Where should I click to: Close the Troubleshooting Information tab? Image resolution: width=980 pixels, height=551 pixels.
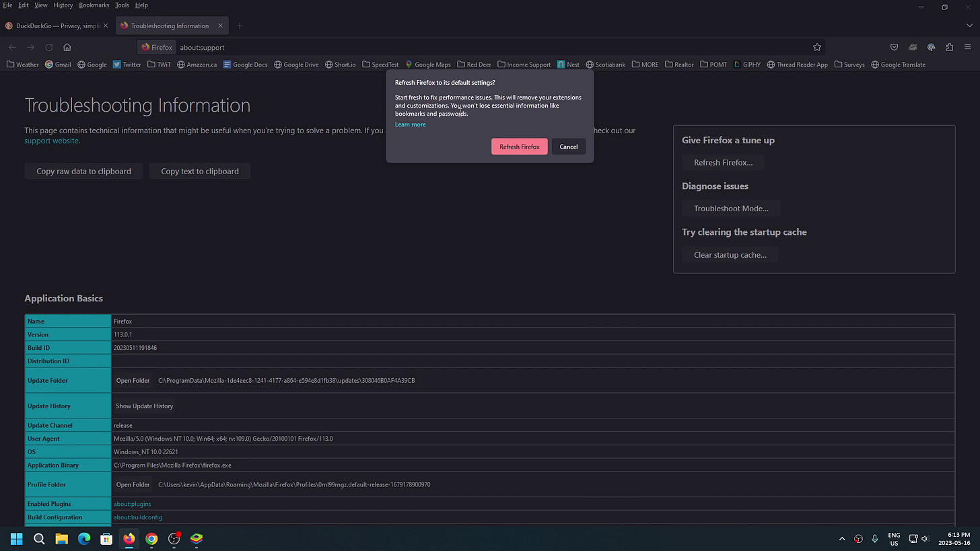[x=220, y=26]
